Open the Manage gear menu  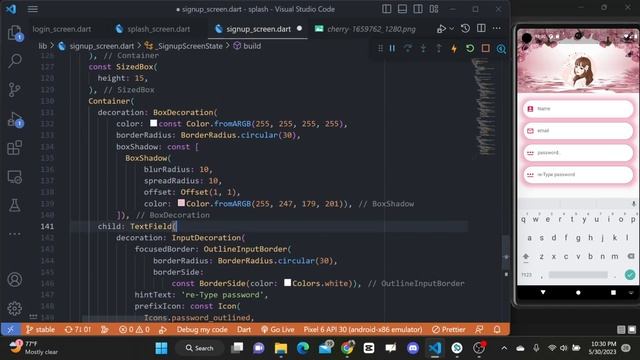pos(15,308)
